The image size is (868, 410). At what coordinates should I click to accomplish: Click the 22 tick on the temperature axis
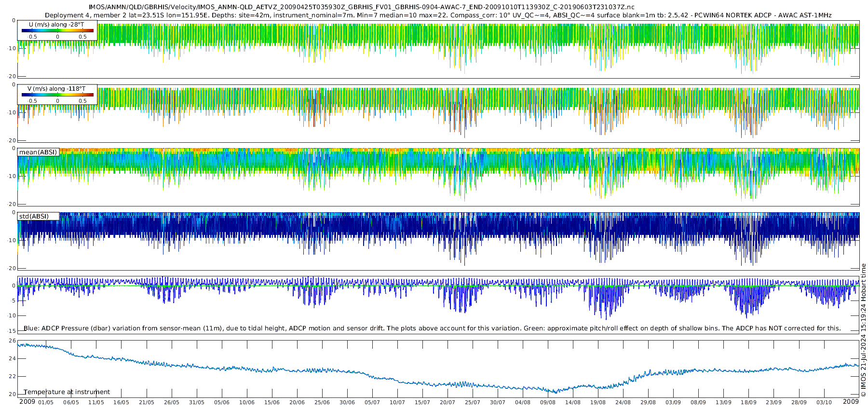(x=13, y=377)
